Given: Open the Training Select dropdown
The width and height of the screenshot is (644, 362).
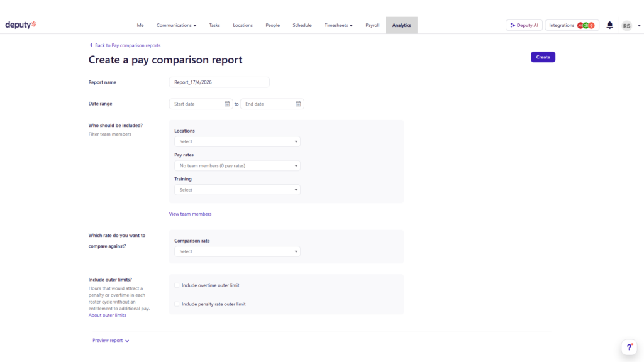Looking at the screenshot, I should tap(237, 190).
